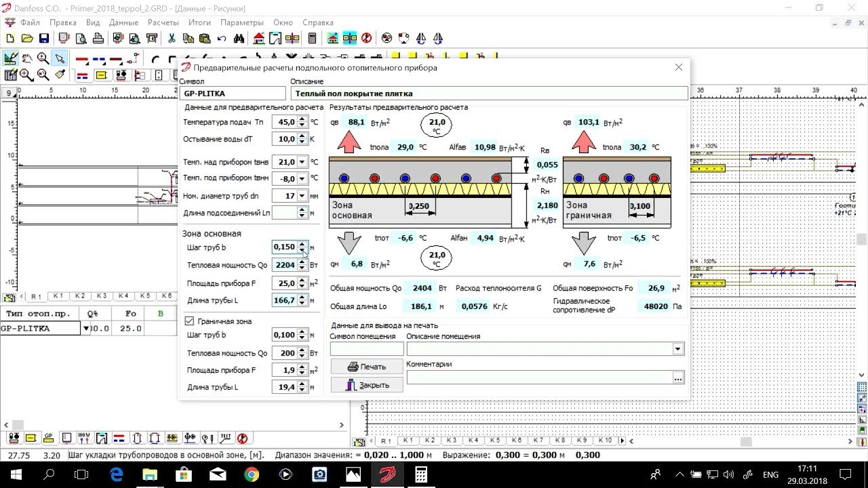Click the Start button on the taskbar

pos(15,474)
